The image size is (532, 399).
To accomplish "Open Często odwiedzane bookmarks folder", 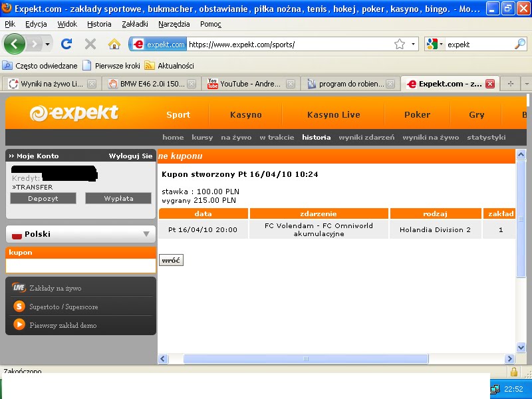I will 40,66.
